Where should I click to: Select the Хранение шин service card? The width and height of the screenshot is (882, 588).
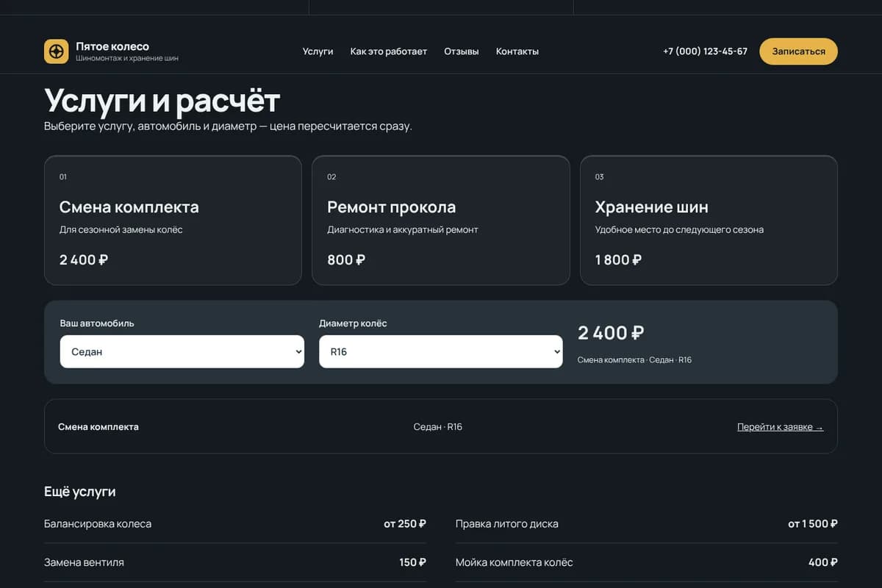709,220
